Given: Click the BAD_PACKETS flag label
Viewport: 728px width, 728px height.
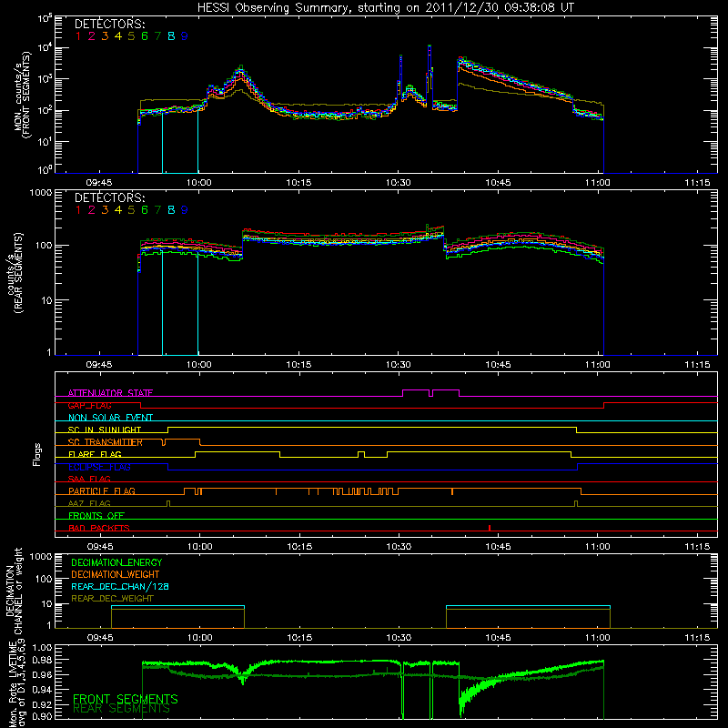Looking at the screenshot, I should click(99, 528).
